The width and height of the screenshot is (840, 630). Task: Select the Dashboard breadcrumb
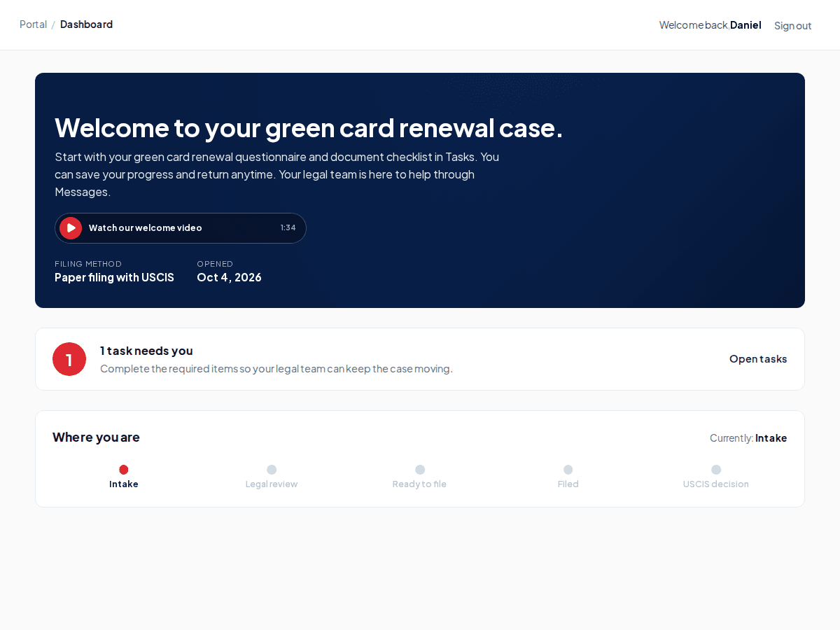[x=86, y=24]
